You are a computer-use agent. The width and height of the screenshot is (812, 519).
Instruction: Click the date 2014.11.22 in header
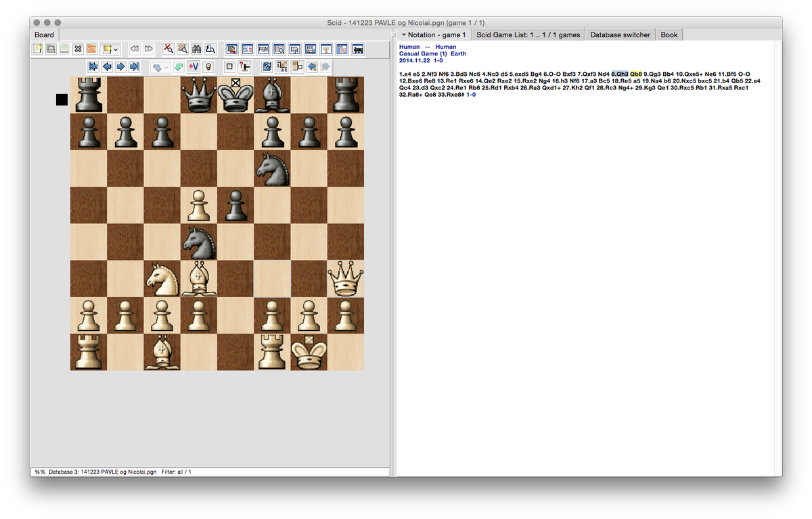click(415, 60)
